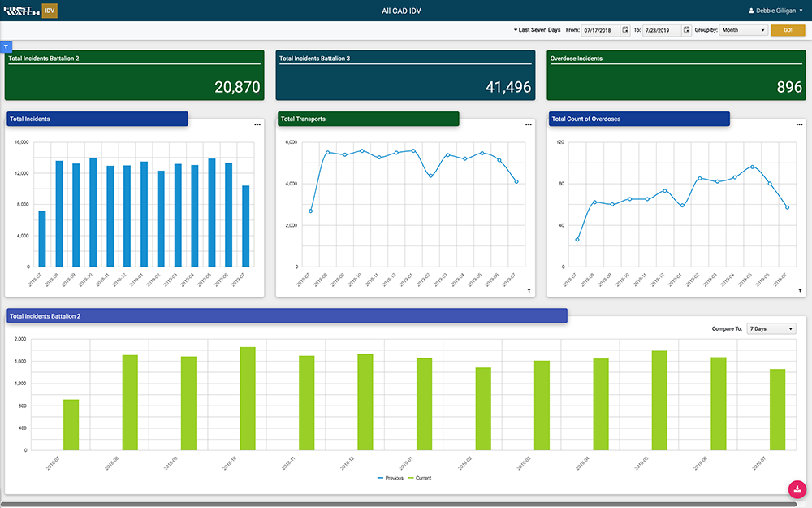This screenshot has height=508, width=812.
Task: Click green 2018-07 bar in Battalion 2 chart
Action: coord(71,425)
